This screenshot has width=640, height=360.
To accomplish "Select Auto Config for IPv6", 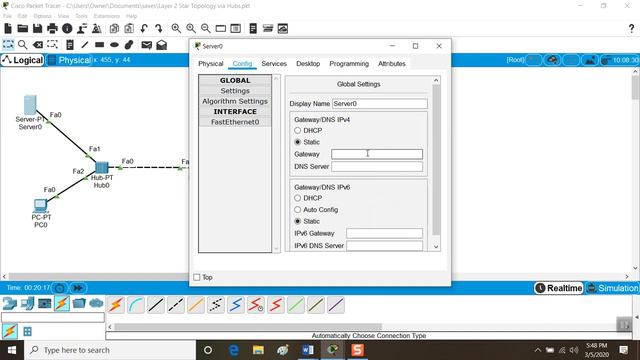I will pos(298,209).
